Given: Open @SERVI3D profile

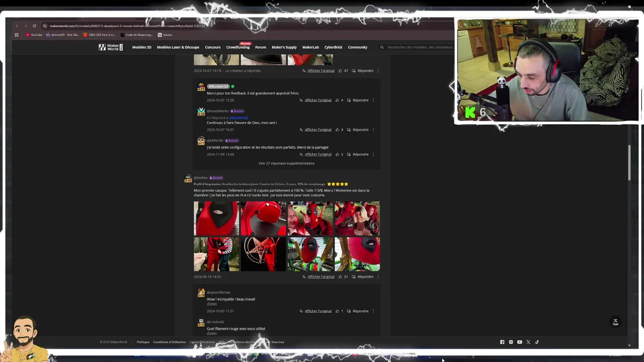Looking at the screenshot, I should tap(215, 141).
